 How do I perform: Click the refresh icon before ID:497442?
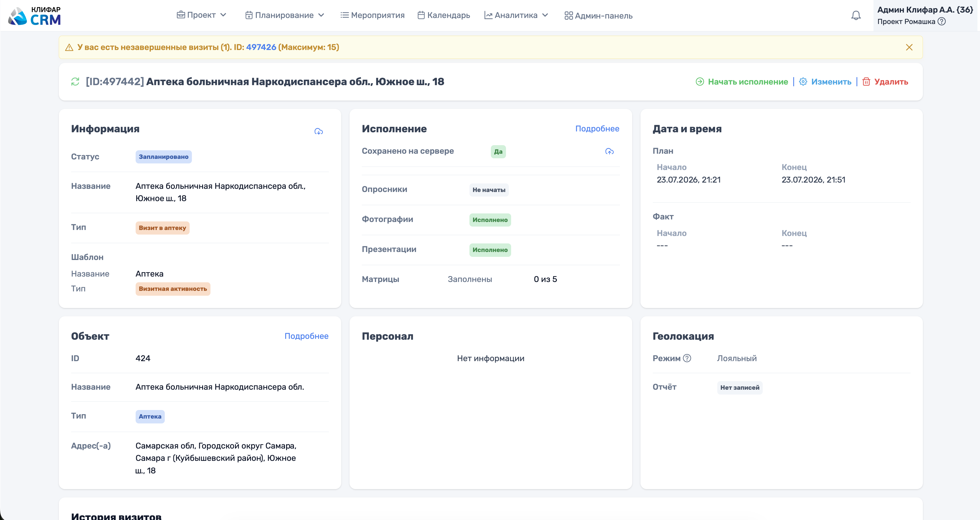click(x=75, y=81)
